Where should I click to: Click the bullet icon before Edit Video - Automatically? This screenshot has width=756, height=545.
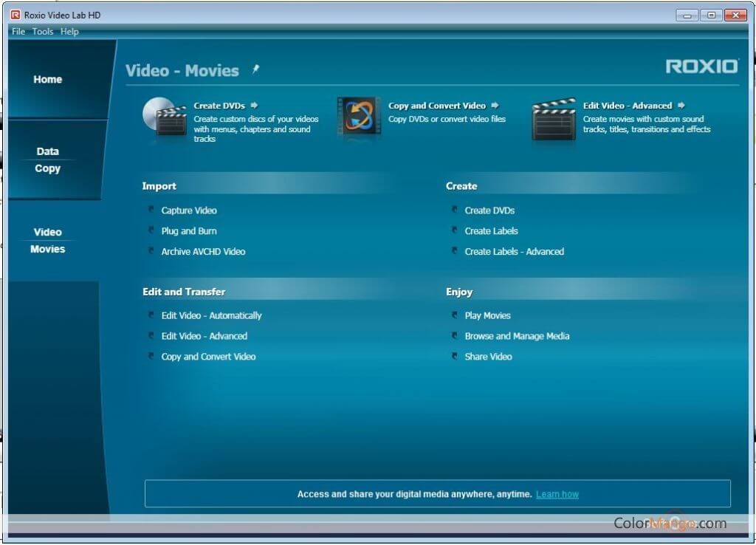coord(151,315)
